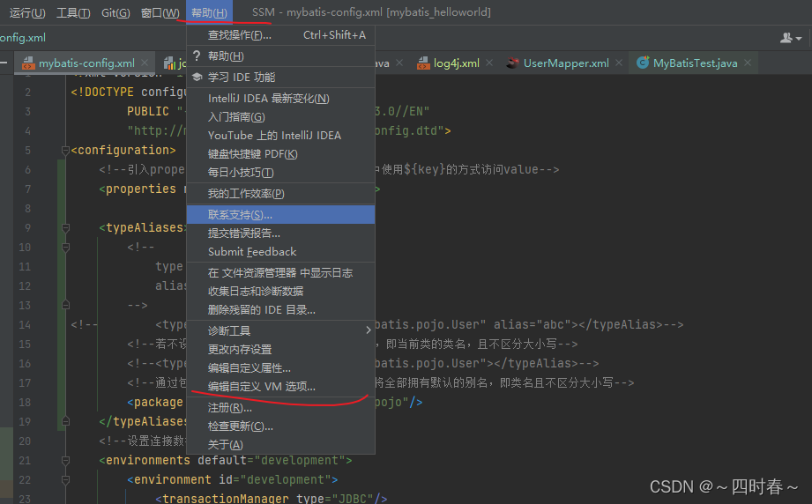Collapse the fold end marker on line 13
Viewport: 812px width, 504px height.
tap(66, 305)
